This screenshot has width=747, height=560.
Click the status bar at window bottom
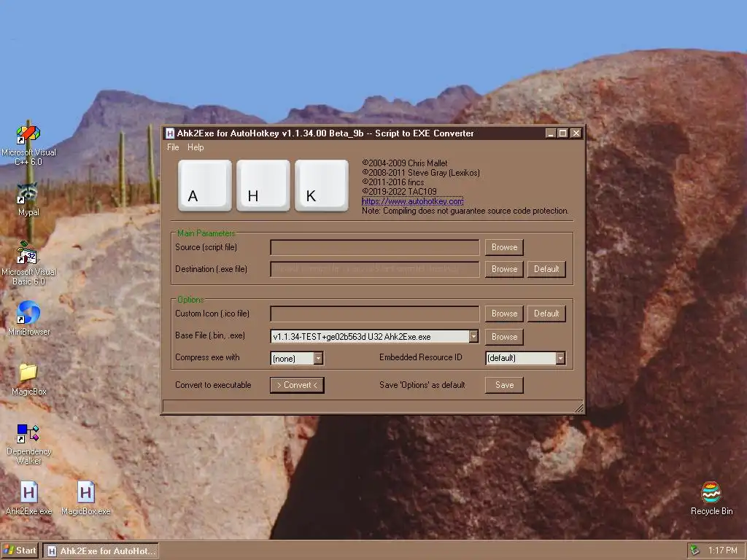tap(373, 406)
